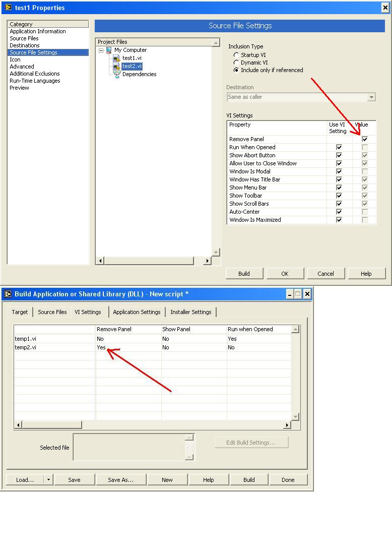Click the LabVIEW icon in the test1 Properties title bar
Viewport: 392px width, 560px height.
[8, 8]
